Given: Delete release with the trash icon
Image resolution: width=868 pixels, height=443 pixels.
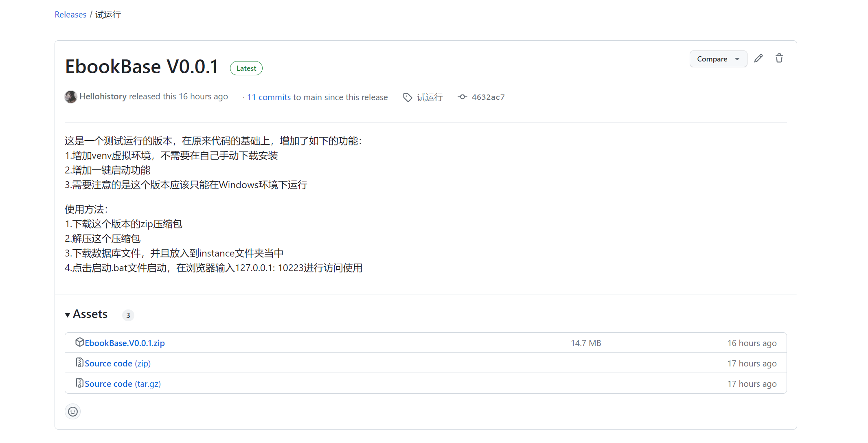Looking at the screenshot, I should pyautogui.click(x=779, y=58).
